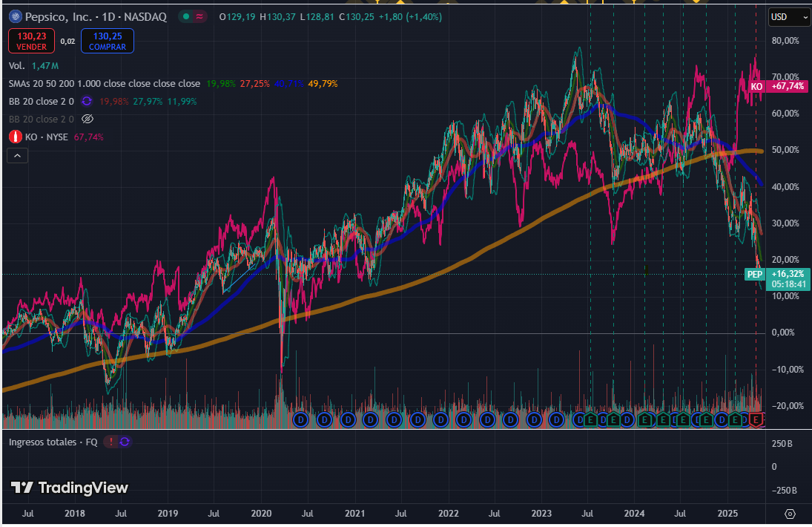Screen dimensions: 812x527
Task: Click the D dividend marker above the 2022 label
Action: [440, 419]
